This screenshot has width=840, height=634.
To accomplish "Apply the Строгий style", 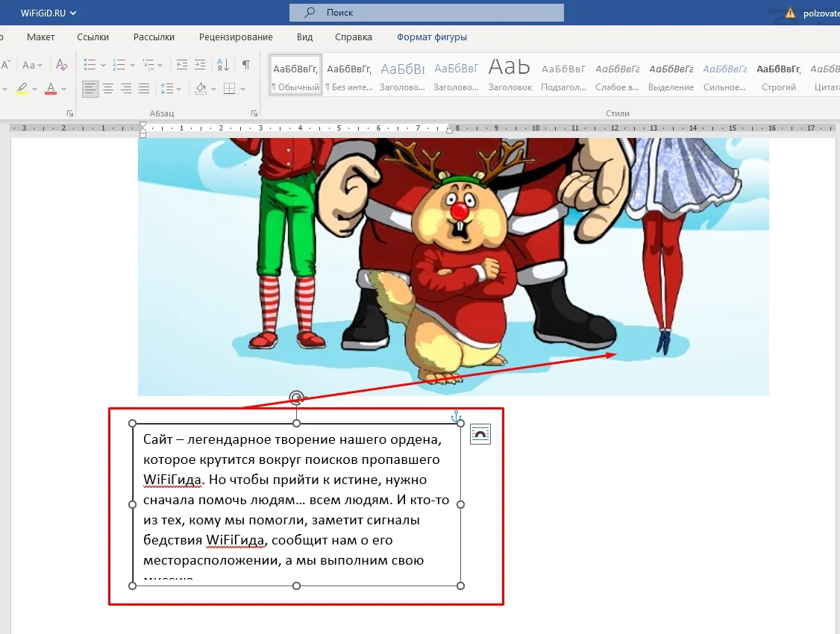I will pyautogui.click(x=778, y=77).
